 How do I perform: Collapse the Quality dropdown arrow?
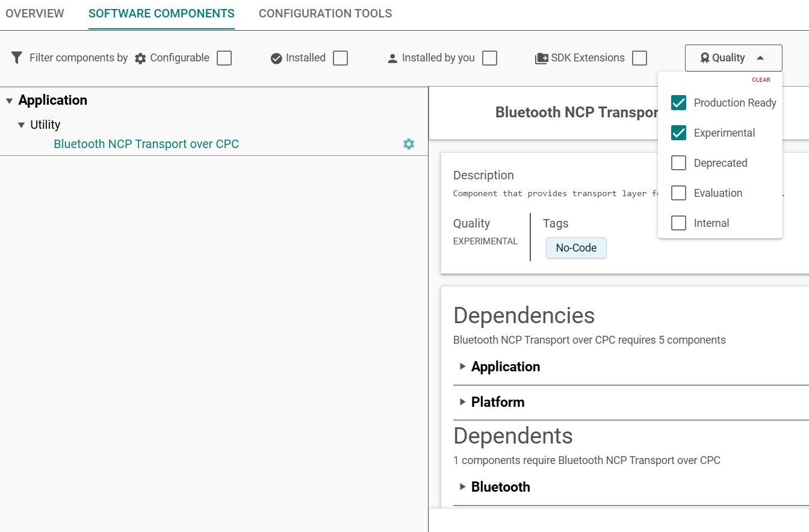tap(760, 58)
